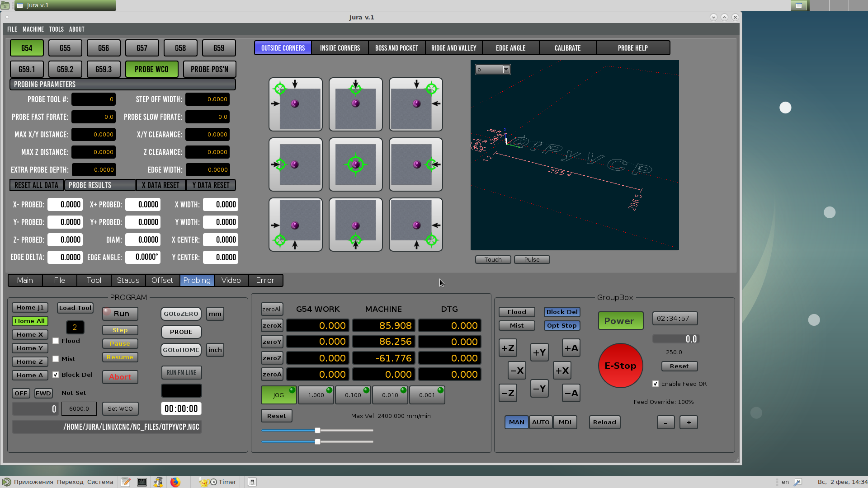This screenshot has width=868, height=488.
Task: Adjust the lower velocity slider
Action: (317, 442)
